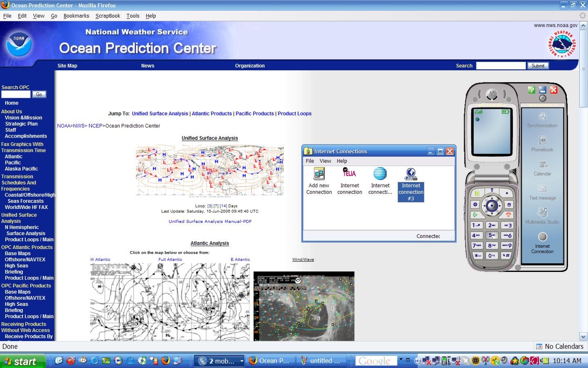Viewport: 588px width, 368px height.
Task: Tap the 1 key on phone keypad
Action: [x=476, y=225]
